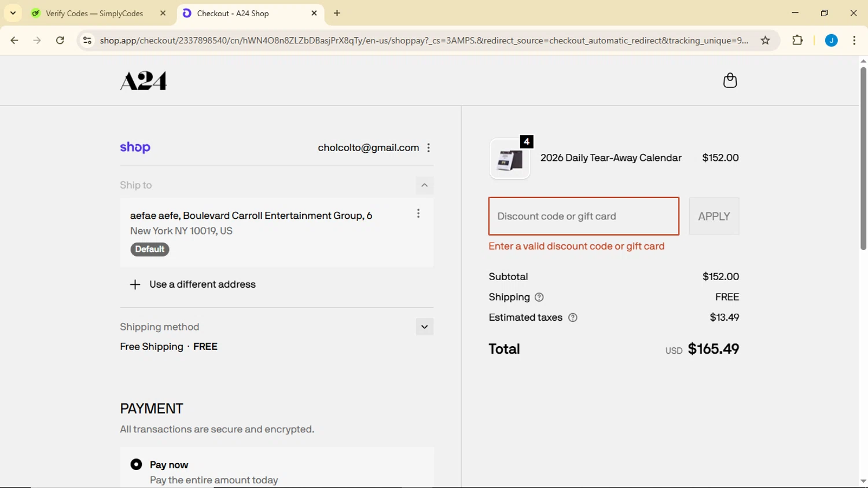
Task: Minimize the browser window
Action: (795, 13)
